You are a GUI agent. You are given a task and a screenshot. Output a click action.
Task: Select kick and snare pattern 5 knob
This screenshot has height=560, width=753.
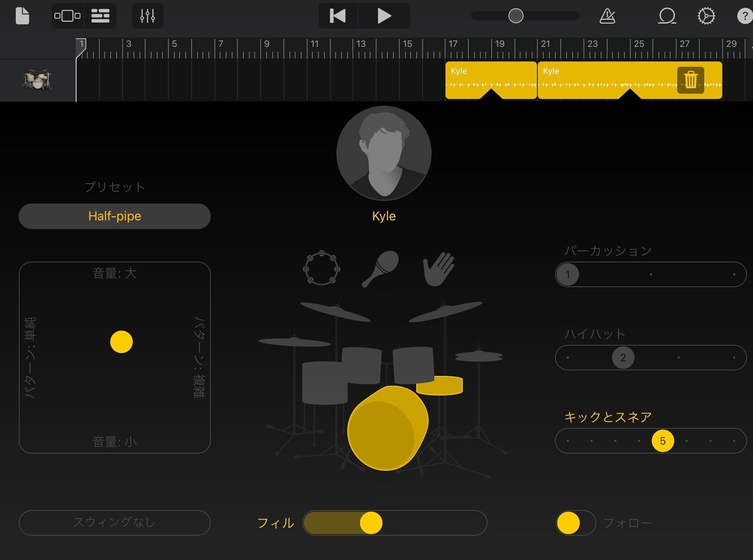pyautogui.click(x=663, y=441)
